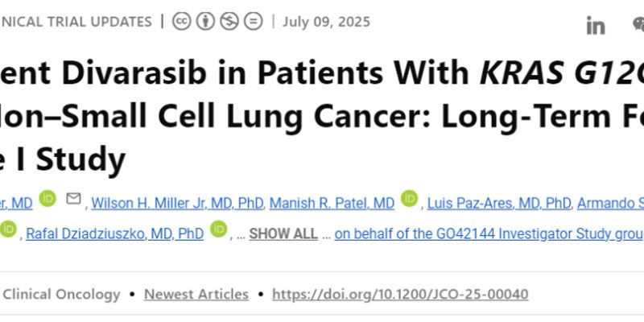
Task: Click the Creative Commons CC license icon
Action: pos(182,22)
